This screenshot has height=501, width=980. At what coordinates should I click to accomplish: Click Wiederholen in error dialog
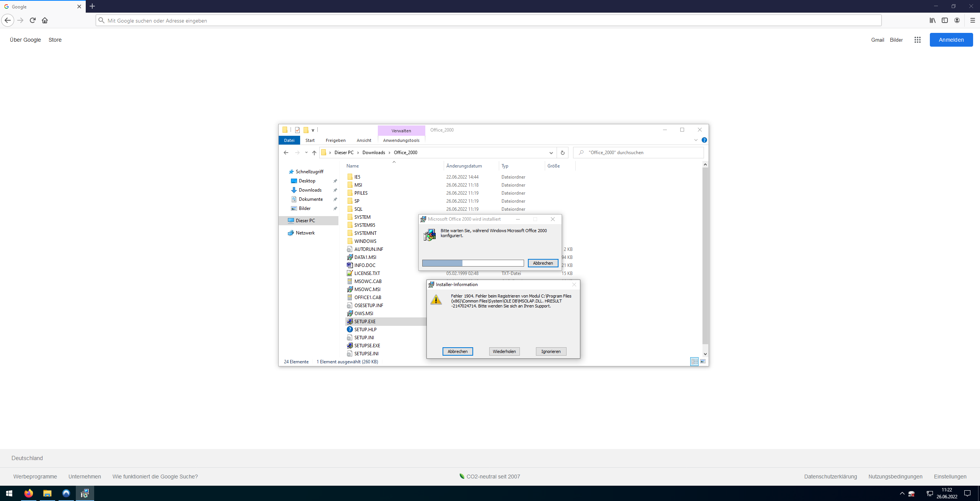click(504, 351)
